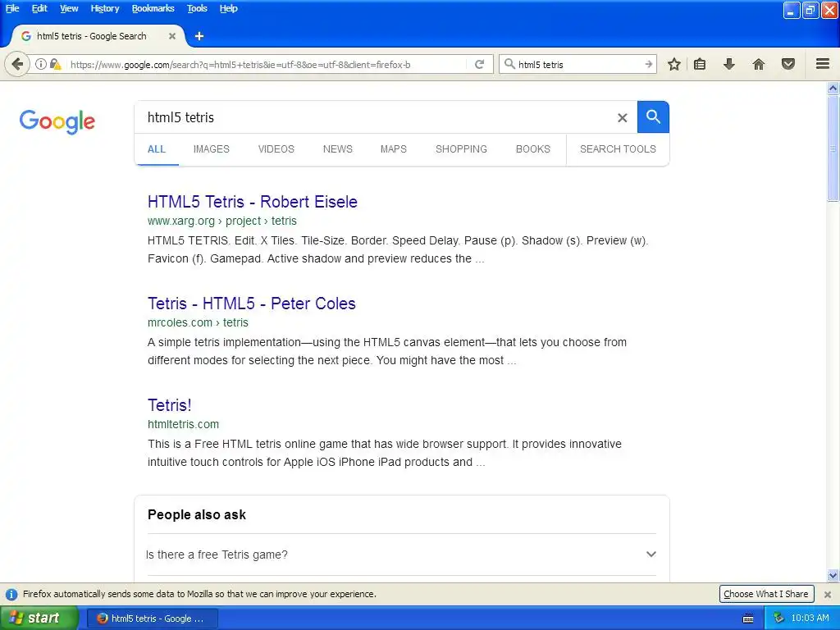Screen dimensions: 840x630
Task: Close the html5 tetris Google Search tab
Action: 172,36
